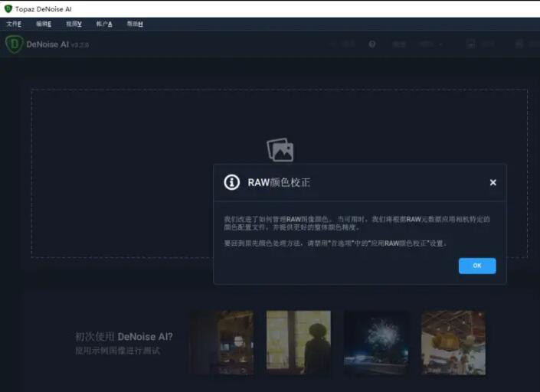Viewport: 540px width, 392px height.
Task: Open the 文件 (File) menu
Action: [14, 24]
